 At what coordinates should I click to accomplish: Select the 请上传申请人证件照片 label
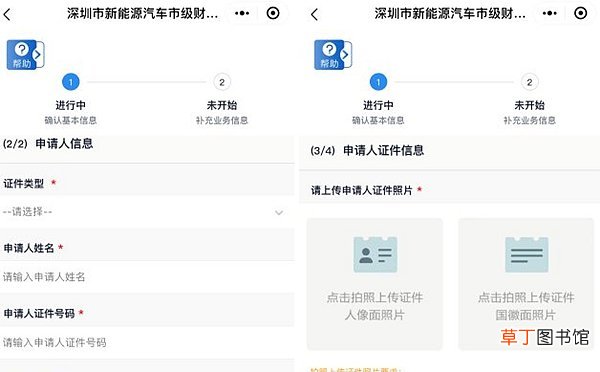(x=361, y=190)
